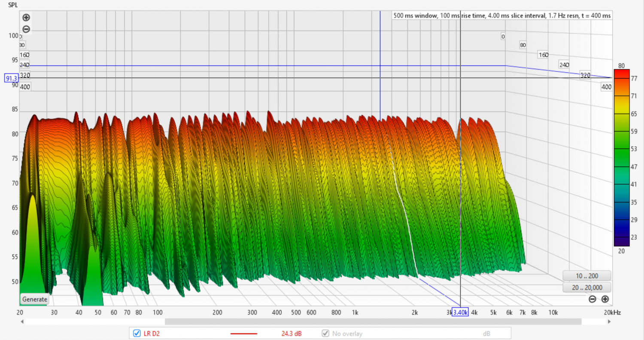
Task: Click the horizontal scrollbar left arrow
Action: click(x=21, y=322)
